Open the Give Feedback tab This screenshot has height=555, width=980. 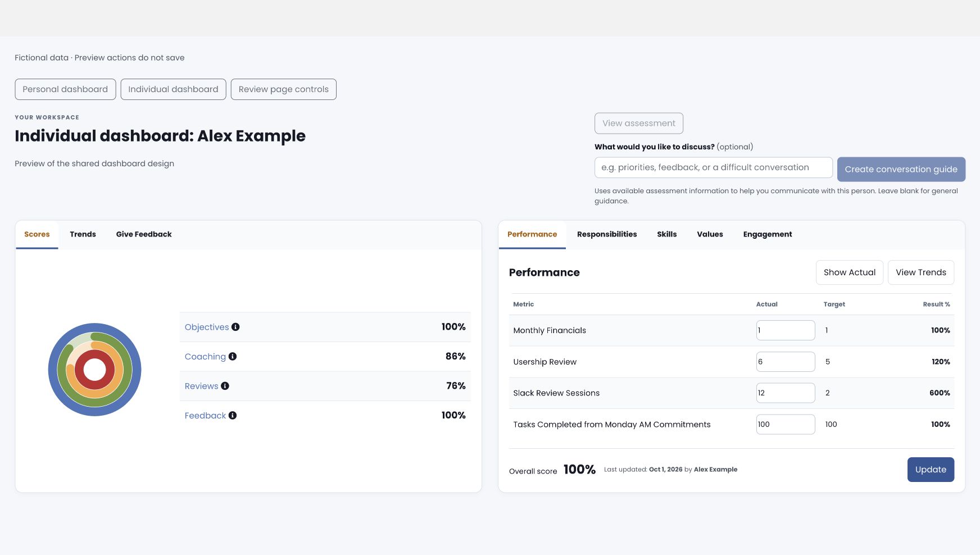pos(144,234)
